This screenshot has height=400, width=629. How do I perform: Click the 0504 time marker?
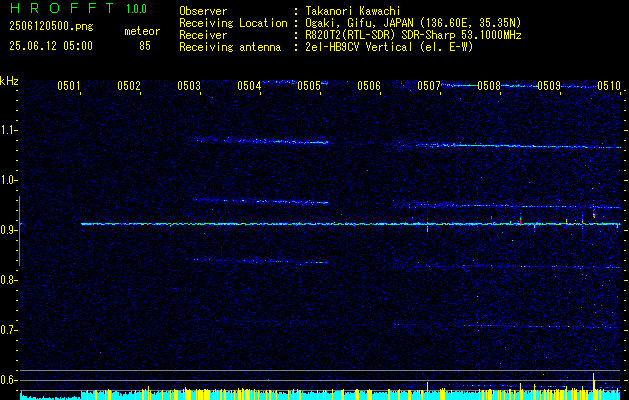[249, 86]
